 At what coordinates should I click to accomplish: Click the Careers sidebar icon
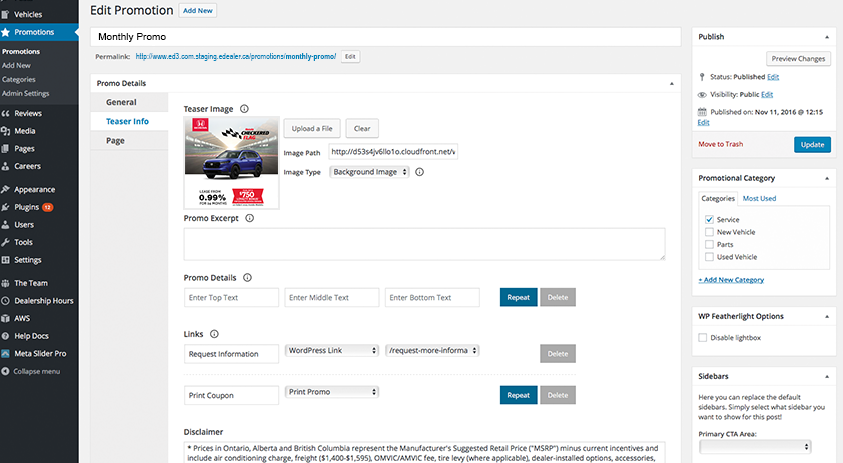5,166
